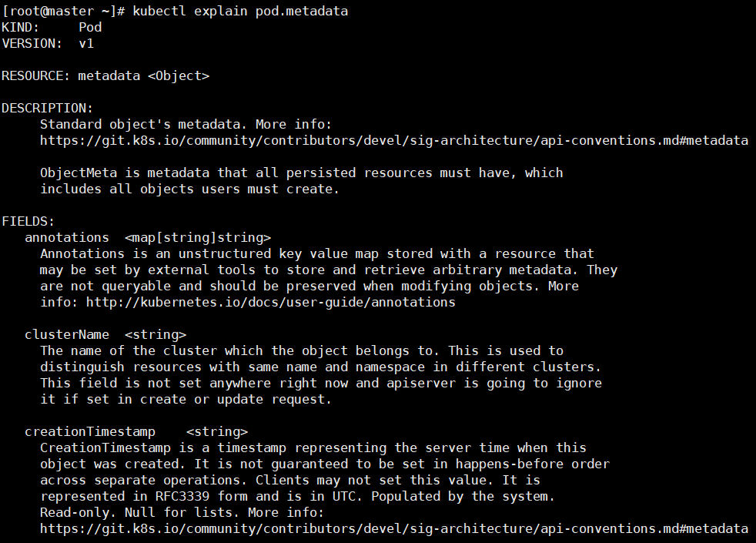Click the <string> type beside clusterName
This screenshot has height=543, width=756.
(x=156, y=334)
